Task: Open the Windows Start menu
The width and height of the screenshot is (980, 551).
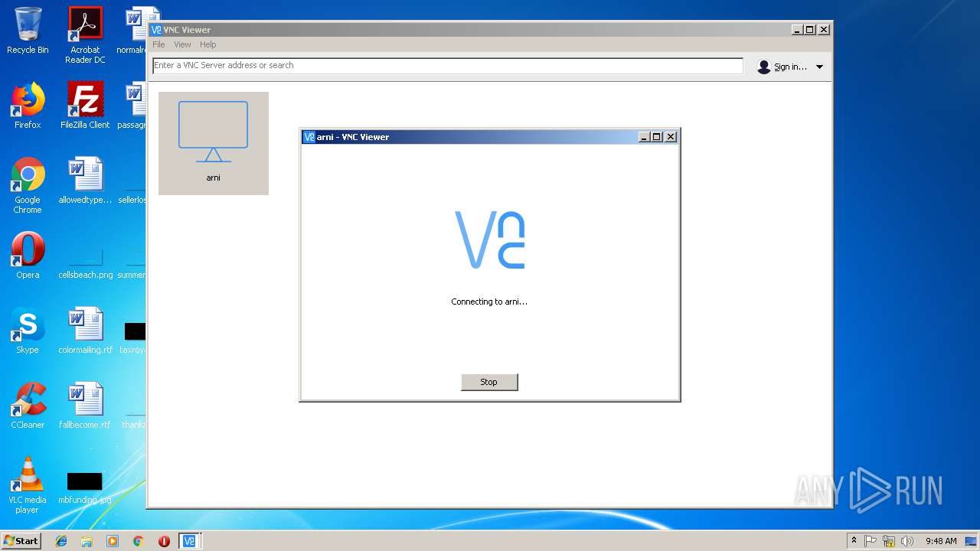Action: [x=21, y=541]
